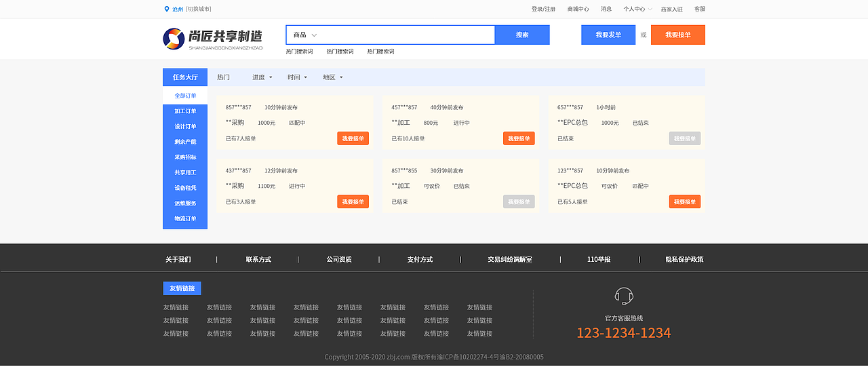This screenshot has width=868, height=367.
Task: Click the 官方客服热线 label
Action: point(624,318)
